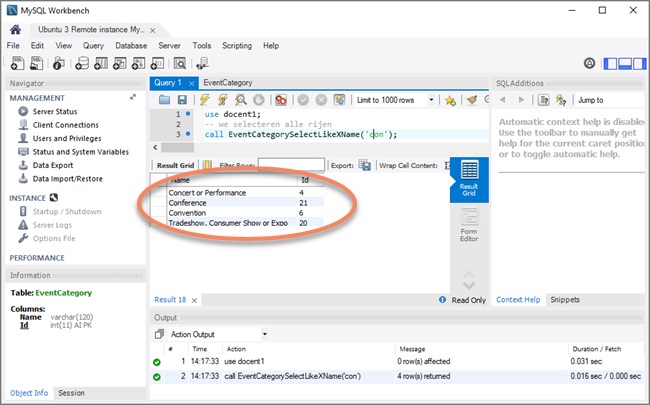This screenshot has height=405, width=650.
Task: Click the rollback transaction icon
Action: 321,100
